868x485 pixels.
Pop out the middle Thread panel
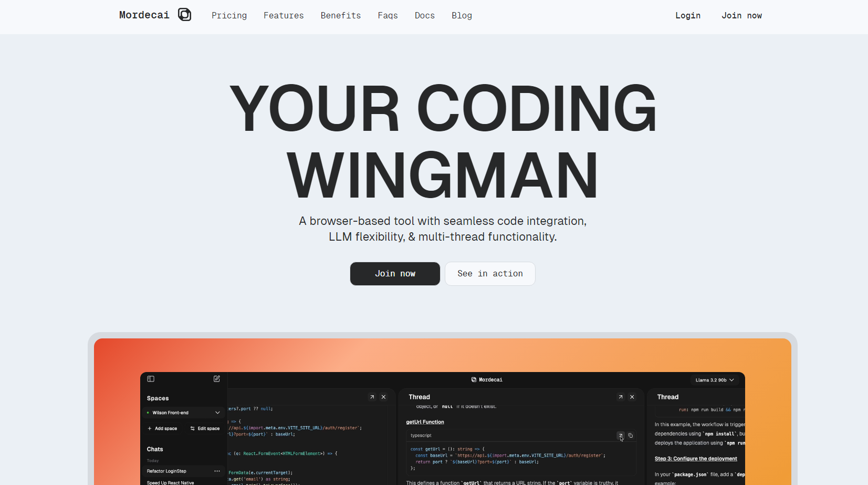pos(620,397)
